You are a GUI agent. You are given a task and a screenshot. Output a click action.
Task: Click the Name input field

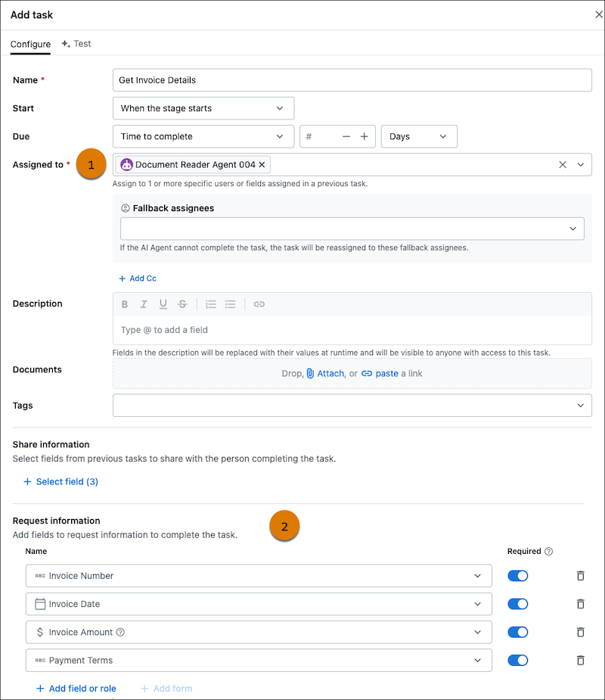point(352,80)
